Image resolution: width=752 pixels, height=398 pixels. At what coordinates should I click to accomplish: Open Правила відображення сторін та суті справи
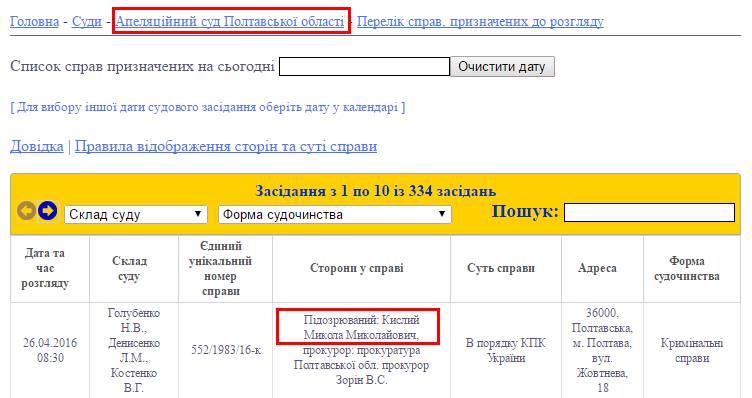click(226, 146)
